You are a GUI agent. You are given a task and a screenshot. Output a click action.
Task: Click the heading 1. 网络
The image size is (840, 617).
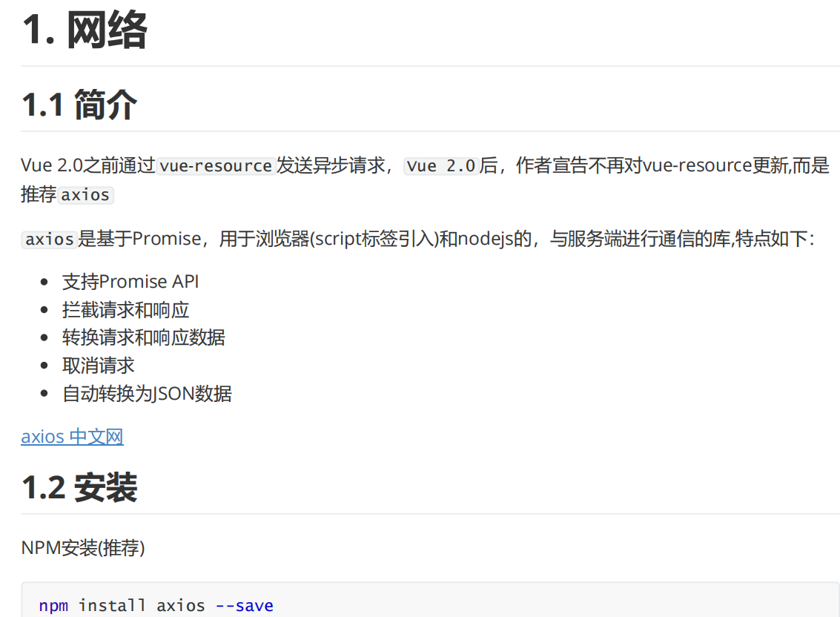point(85,30)
